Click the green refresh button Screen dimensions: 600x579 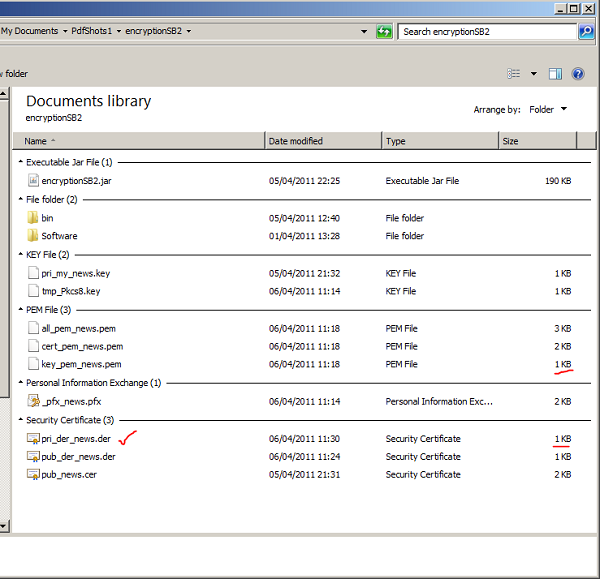point(384,31)
